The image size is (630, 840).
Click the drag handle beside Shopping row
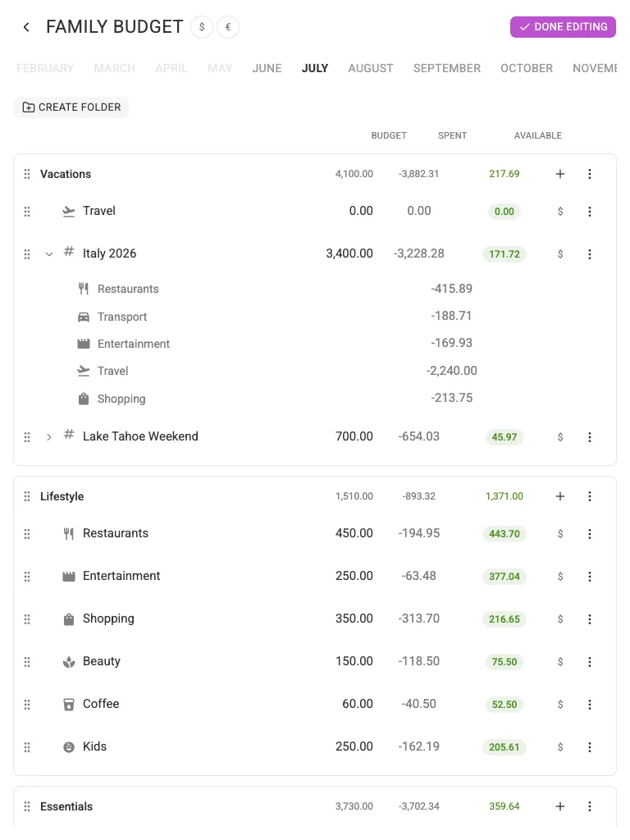(x=27, y=619)
